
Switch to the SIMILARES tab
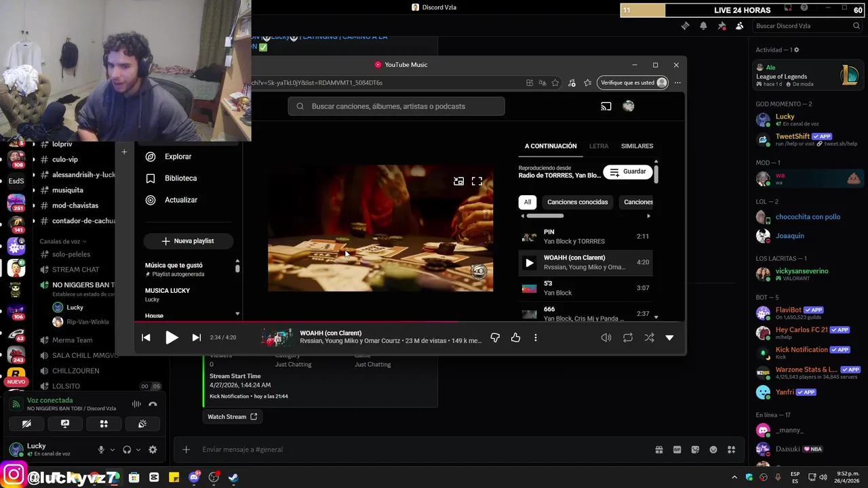pyautogui.click(x=637, y=146)
